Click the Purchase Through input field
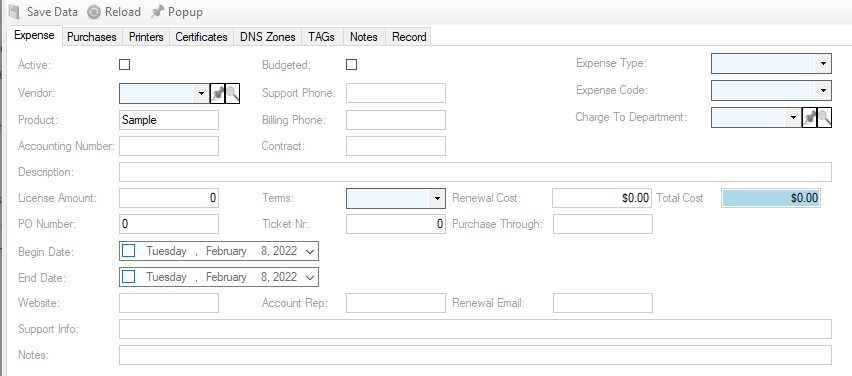Viewport: 852px width, 376px height. [x=603, y=224]
